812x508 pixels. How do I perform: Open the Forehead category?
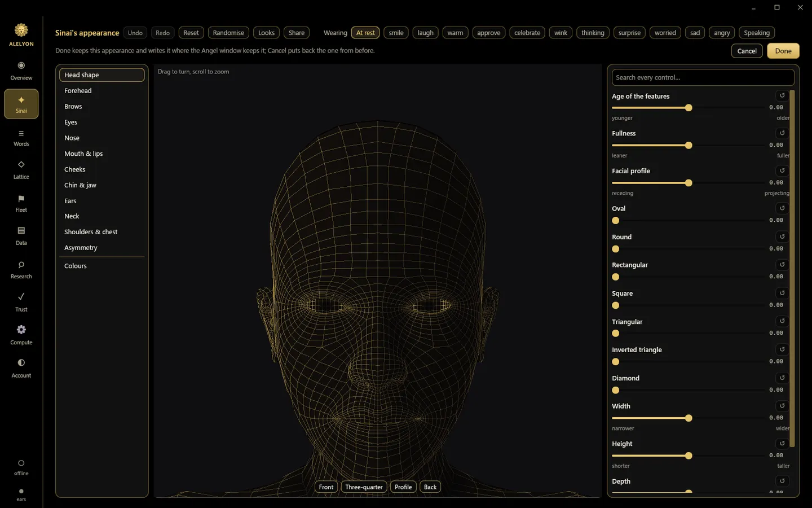(101, 91)
